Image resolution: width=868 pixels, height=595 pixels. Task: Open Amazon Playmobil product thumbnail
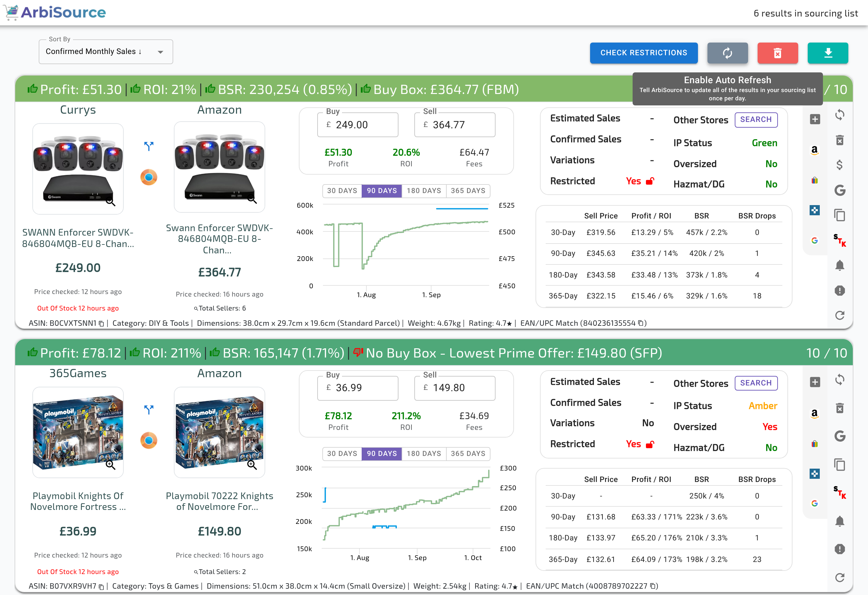220,432
